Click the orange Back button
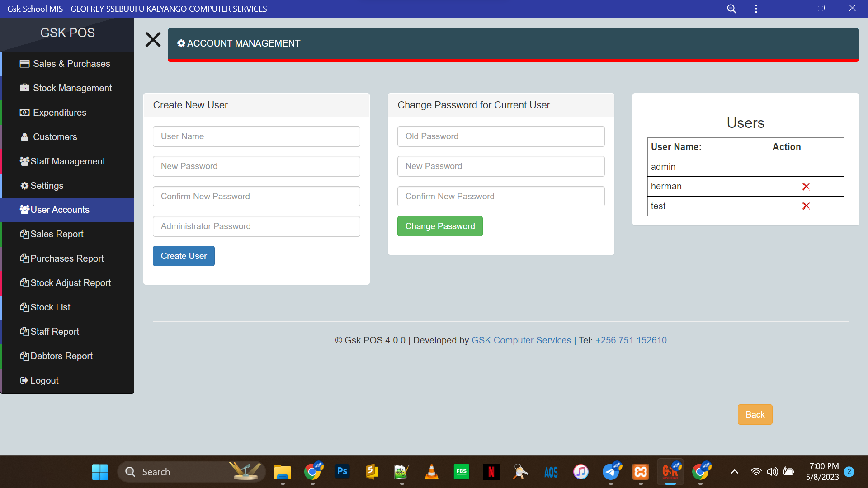The image size is (868, 488). pyautogui.click(x=755, y=414)
